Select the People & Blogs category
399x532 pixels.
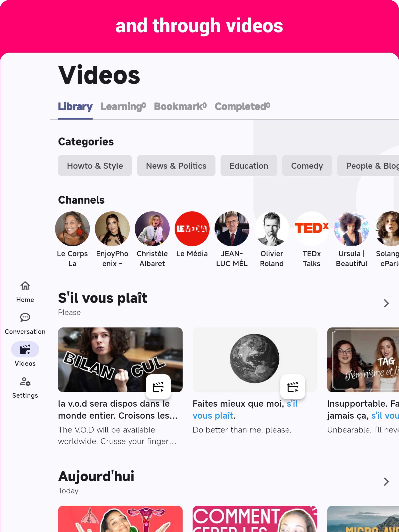[368, 166]
